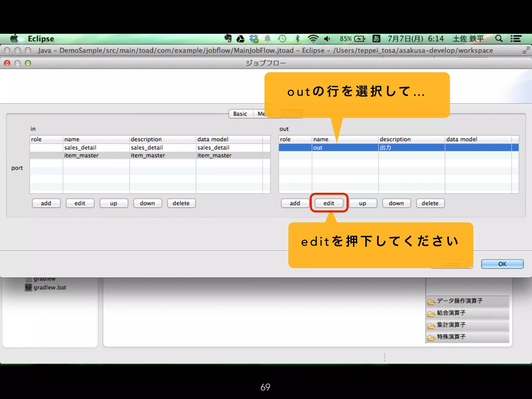Click down button under the in table
Viewport: 532px width, 399px height.
click(148, 203)
